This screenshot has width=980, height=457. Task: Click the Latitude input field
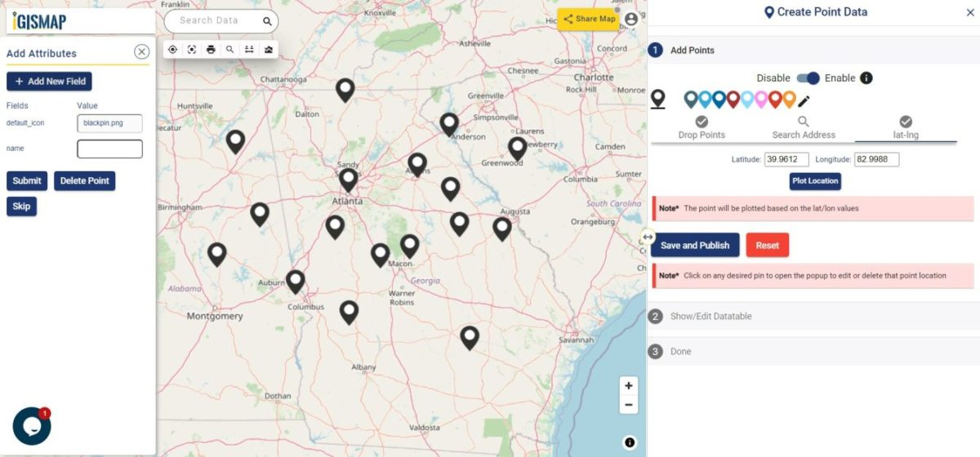(x=786, y=160)
